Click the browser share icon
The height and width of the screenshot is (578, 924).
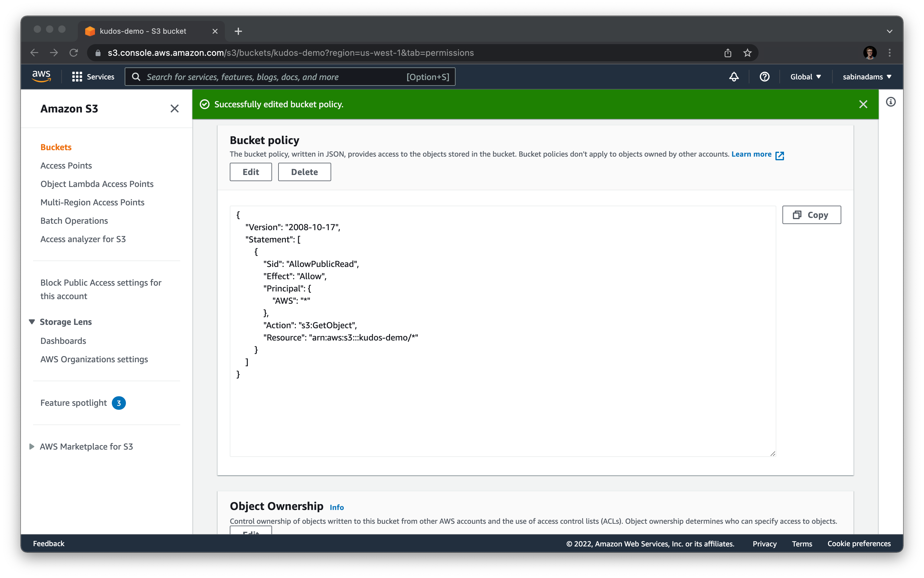(728, 53)
